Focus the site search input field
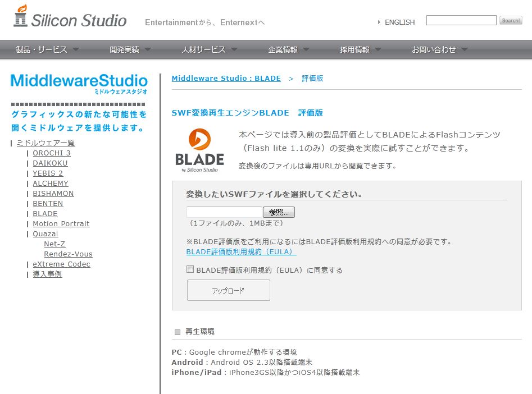Viewport: 532px width, 394px height. click(461, 20)
